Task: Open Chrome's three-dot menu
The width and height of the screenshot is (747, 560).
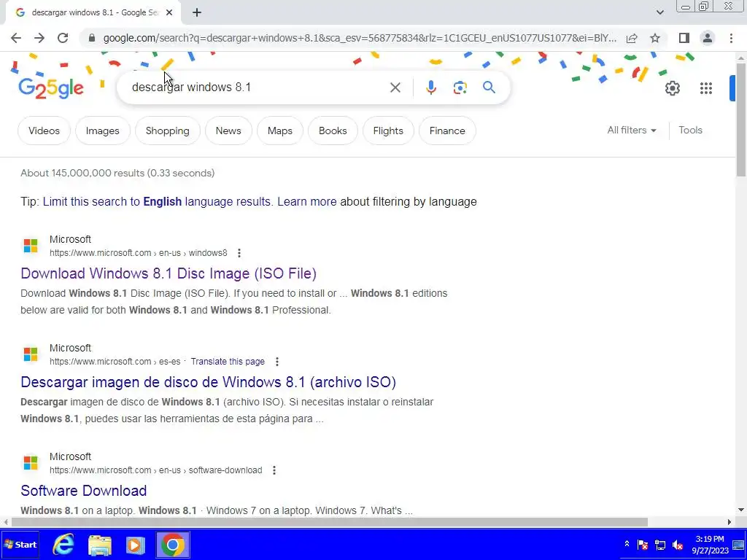Action: (731, 38)
